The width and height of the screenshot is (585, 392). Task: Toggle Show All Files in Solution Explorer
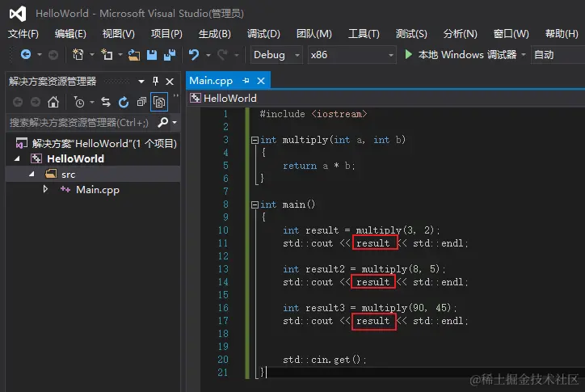click(x=159, y=102)
